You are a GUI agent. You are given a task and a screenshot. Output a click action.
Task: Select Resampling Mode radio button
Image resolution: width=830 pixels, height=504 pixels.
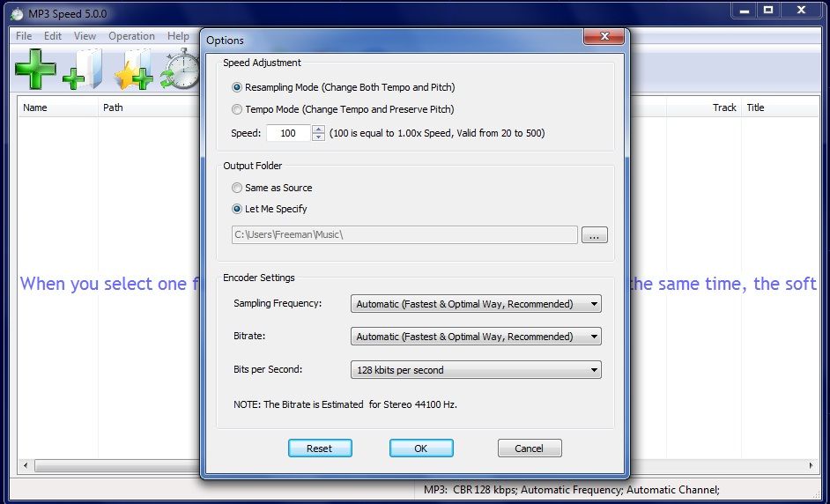[x=237, y=87]
